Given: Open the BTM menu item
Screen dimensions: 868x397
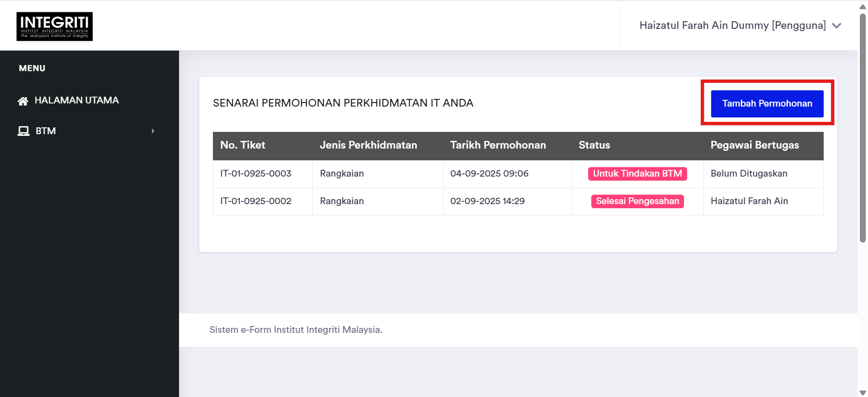Looking at the screenshot, I should pos(46,131).
